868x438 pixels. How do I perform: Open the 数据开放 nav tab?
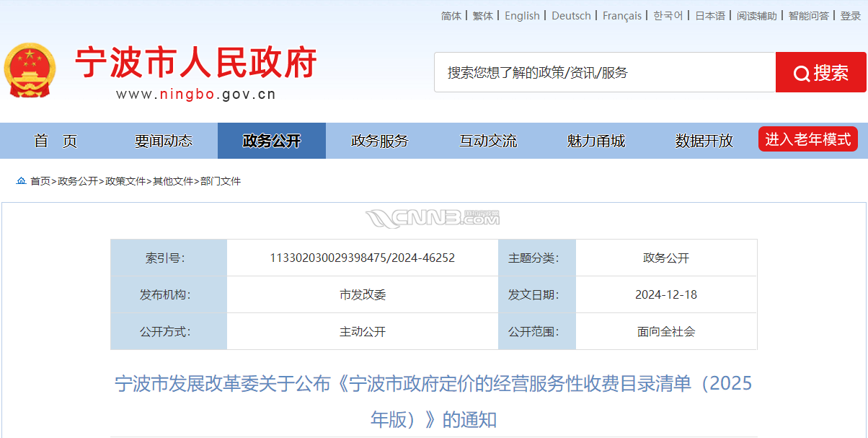pyautogui.click(x=704, y=141)
